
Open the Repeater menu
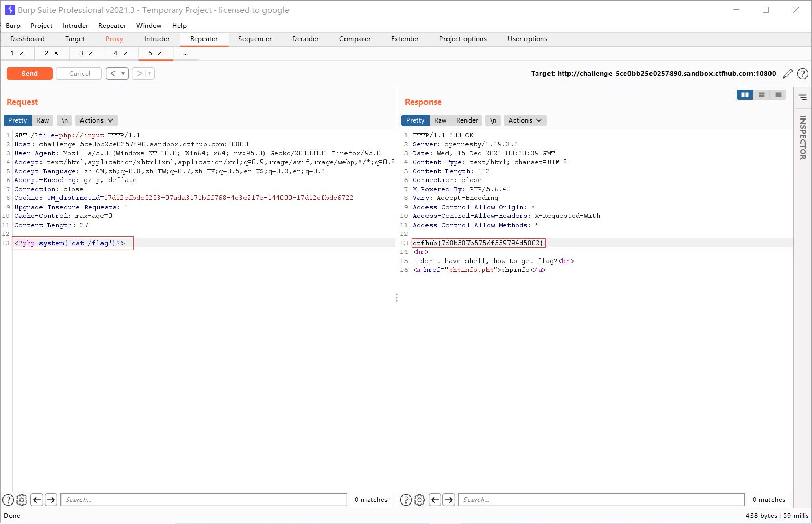point(112,26)
